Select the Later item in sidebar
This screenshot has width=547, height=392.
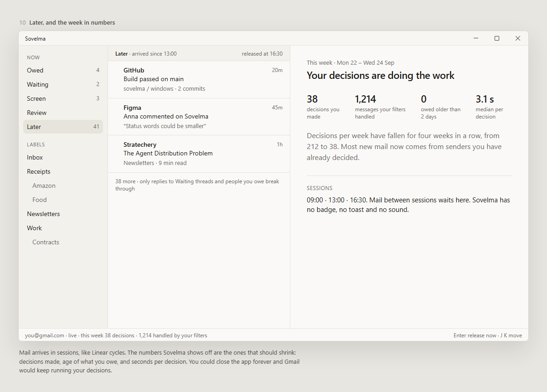coord(63,127)
